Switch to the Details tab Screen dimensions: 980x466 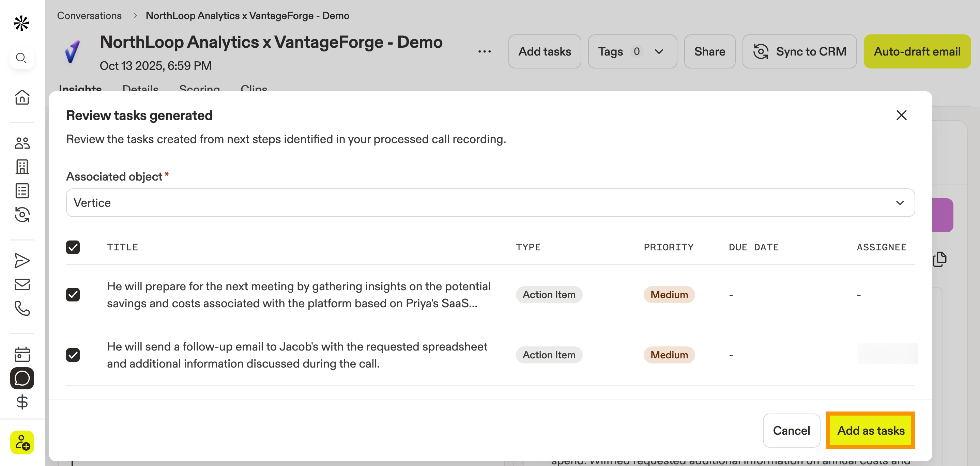coord(140,88)
